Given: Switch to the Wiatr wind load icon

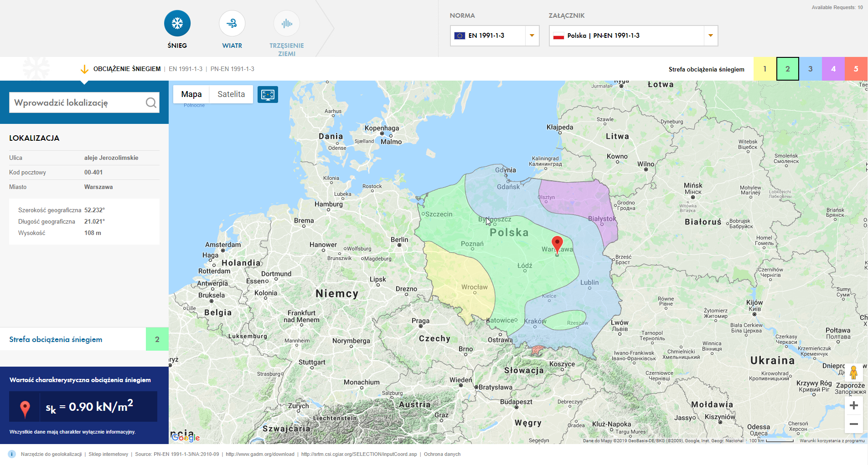Looking at the screenshot, I should 232,24.
